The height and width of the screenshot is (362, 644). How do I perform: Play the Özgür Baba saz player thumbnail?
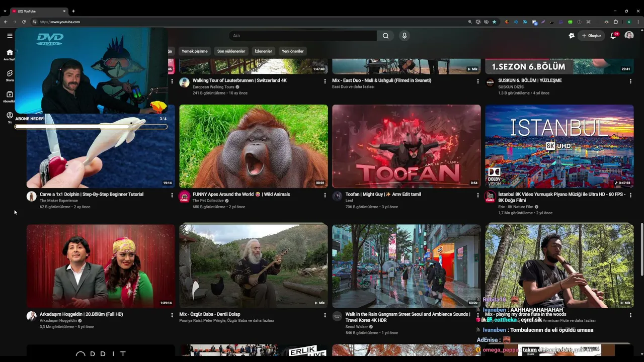point(254,266)
